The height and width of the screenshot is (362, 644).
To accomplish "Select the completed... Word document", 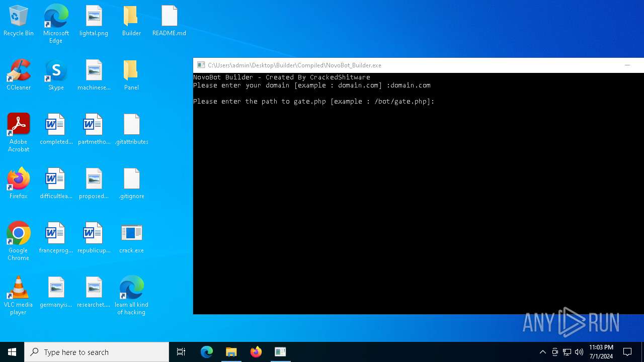I will point(56,130).
